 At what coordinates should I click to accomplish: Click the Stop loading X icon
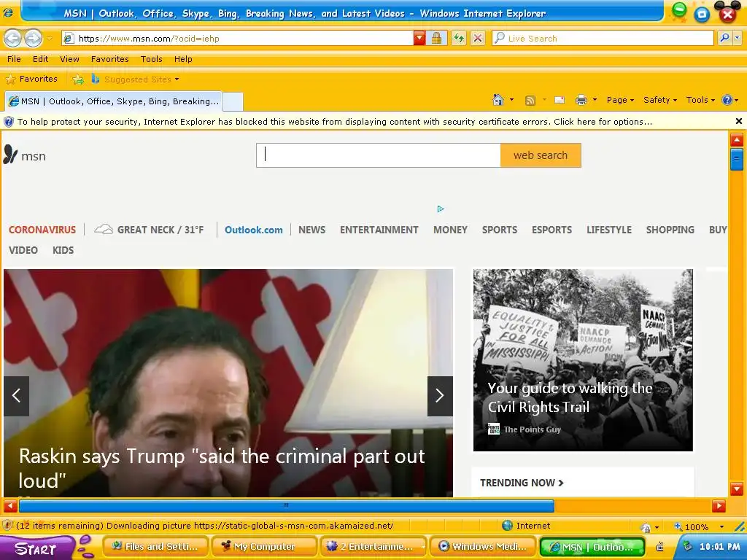click(478, 39)
